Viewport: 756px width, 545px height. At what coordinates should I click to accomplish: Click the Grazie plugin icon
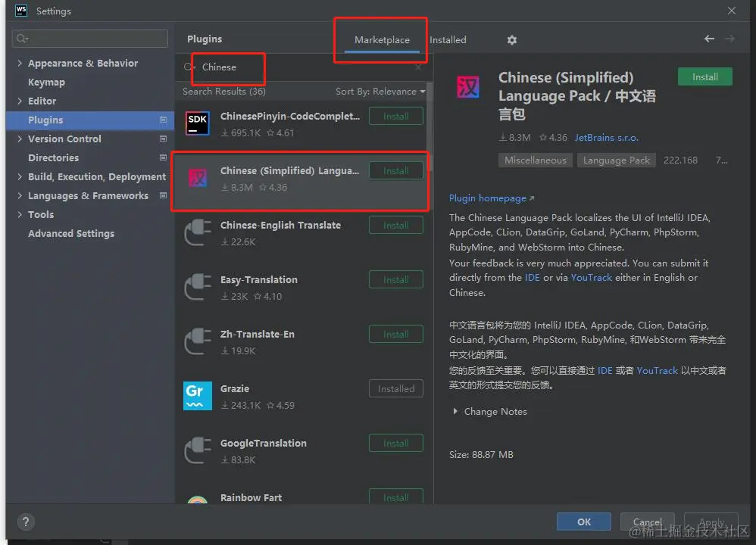click(x=197, y=396)
